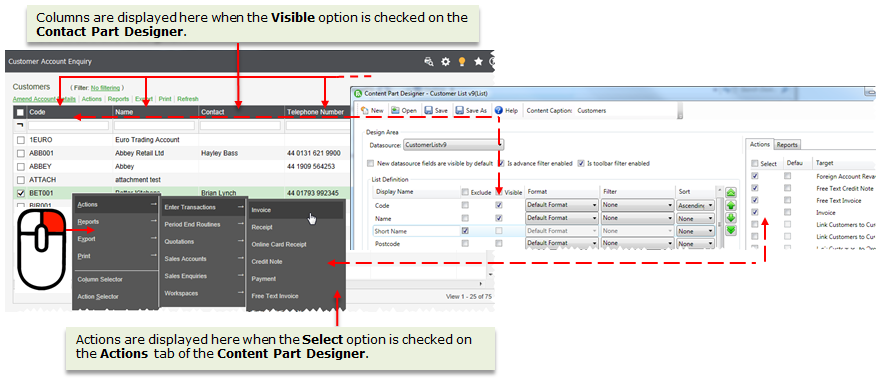
Task: Choose Action Selector in the context menu
Action: click(117, 296)
